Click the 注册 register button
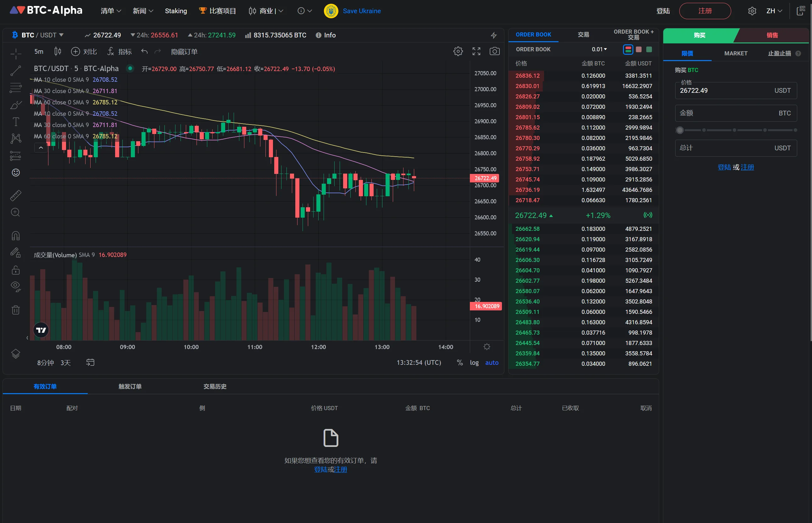The width and height of the screenshot is (812, 523). 705,11
